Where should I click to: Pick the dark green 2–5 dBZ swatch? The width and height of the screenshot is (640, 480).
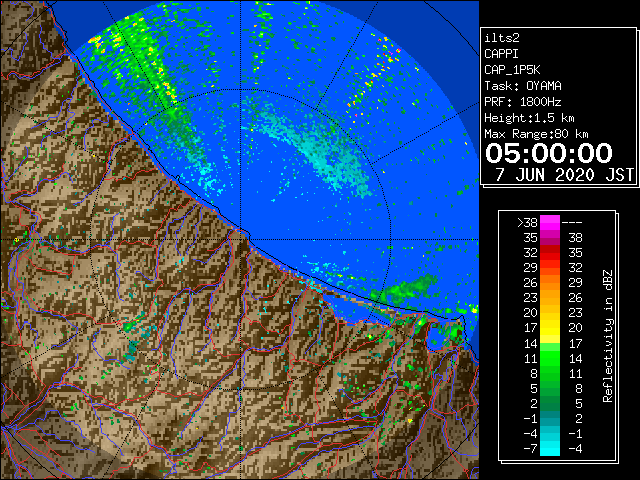pos(550,403)
